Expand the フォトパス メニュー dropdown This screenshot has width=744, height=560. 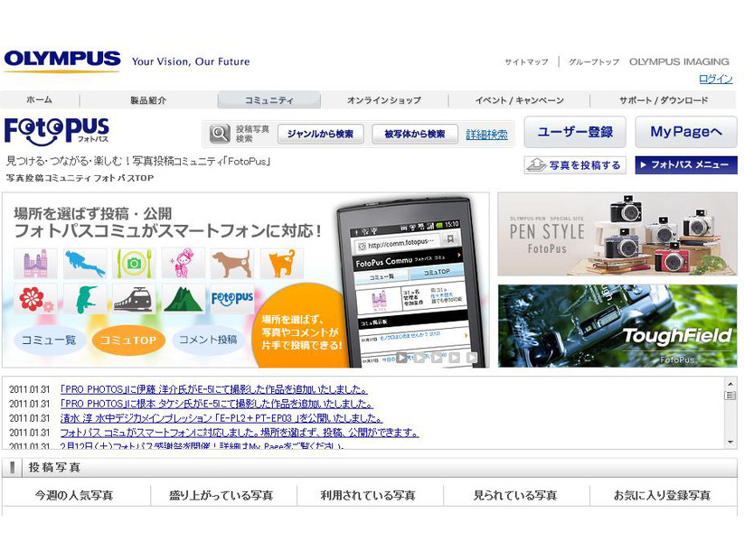tap(686, 165)
